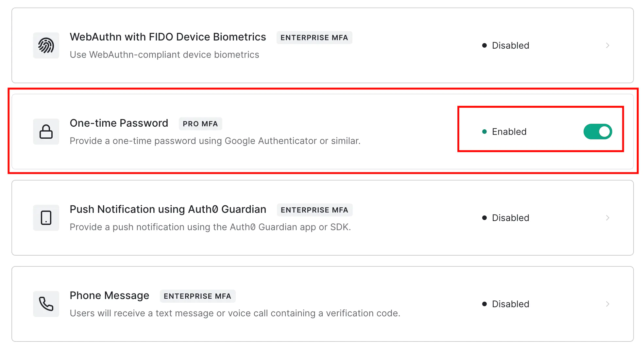Open the Phone Message factor title

[110, 295]
